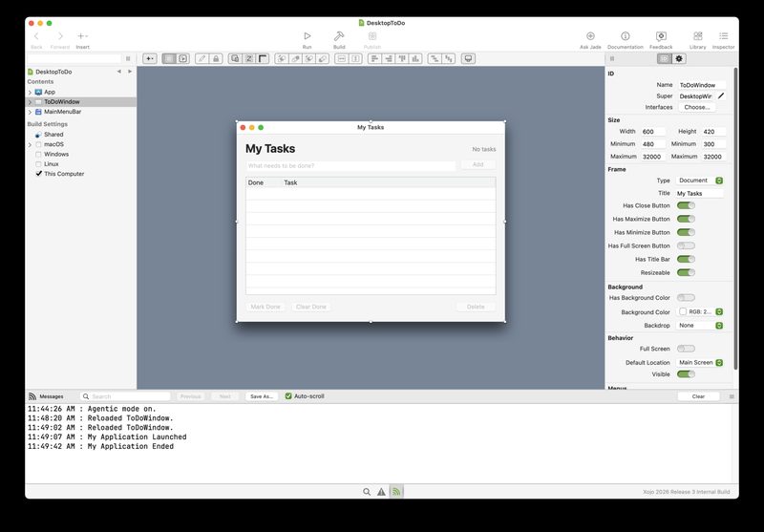
Task: Expand the App item in Contents
Action: [30, 92]
